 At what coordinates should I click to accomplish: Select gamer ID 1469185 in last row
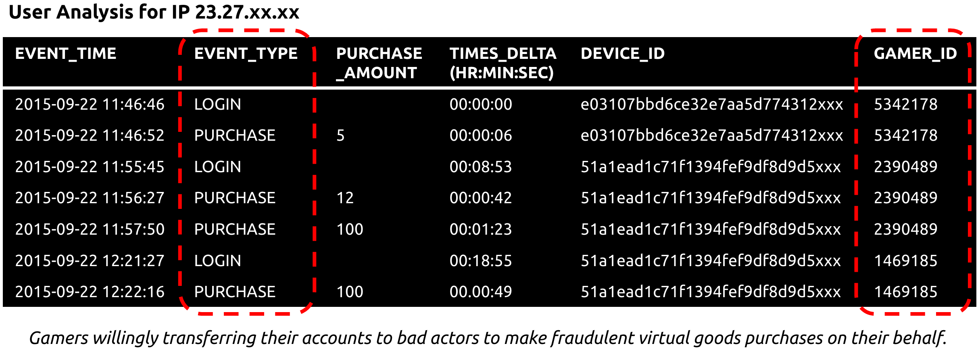(906, 292)
